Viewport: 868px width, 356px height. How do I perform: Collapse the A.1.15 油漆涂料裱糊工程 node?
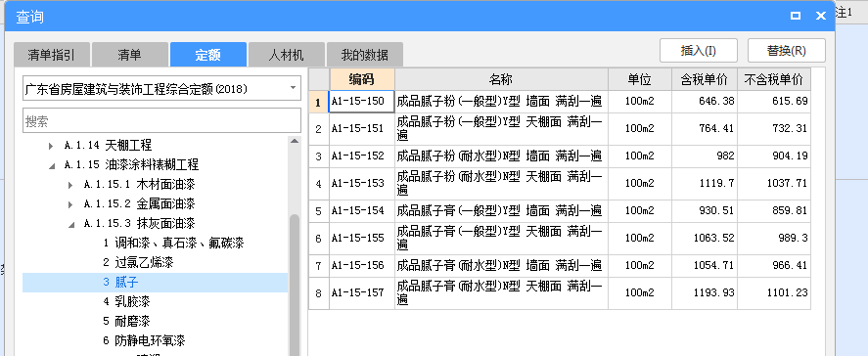[x=51, y=165]
